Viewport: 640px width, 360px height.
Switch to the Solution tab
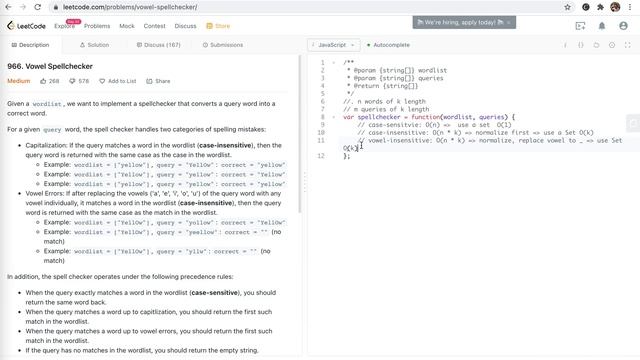[x=94, y=45]
